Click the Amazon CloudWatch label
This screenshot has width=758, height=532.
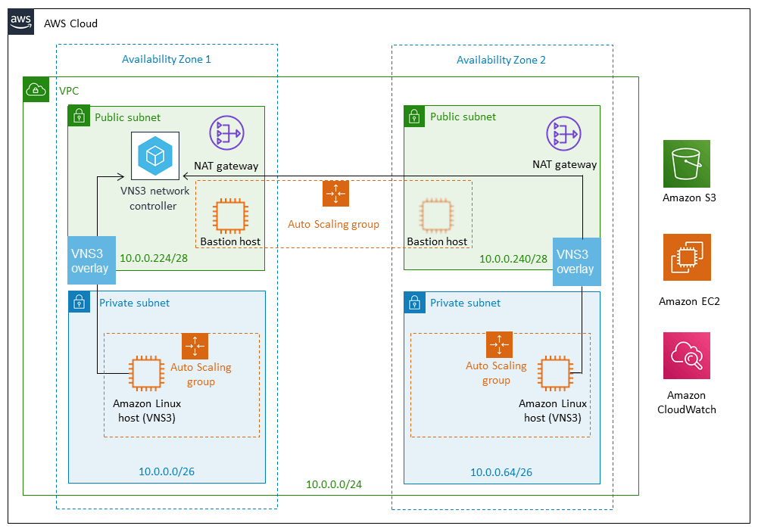point(687,403)
